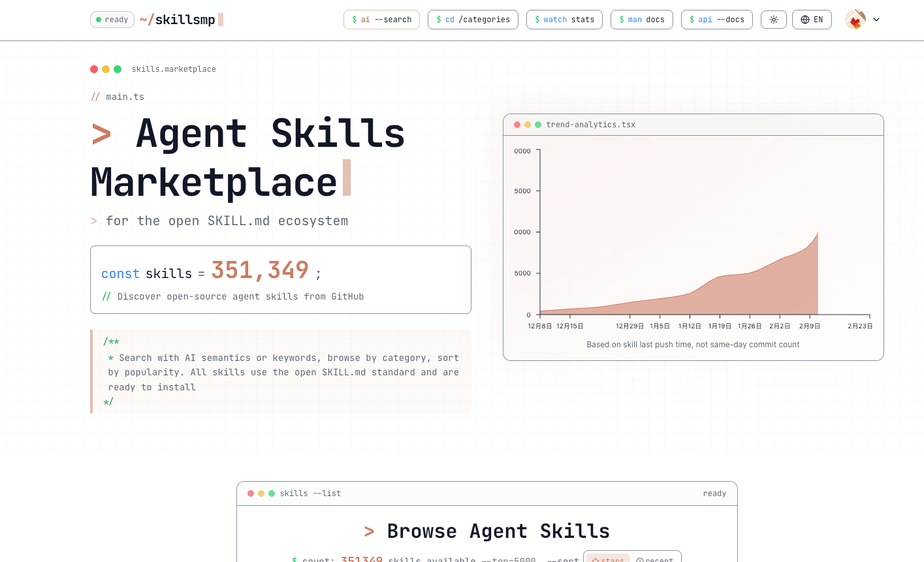Open man docs link
Screen dimensions: 924x562
641,20
